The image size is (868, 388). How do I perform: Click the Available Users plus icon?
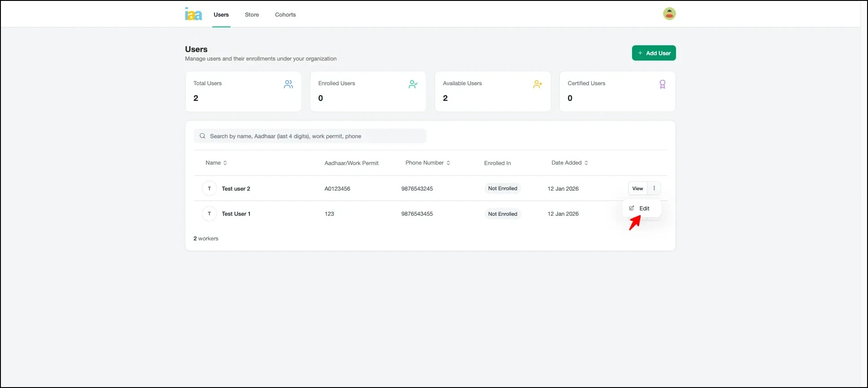(537, 84)
